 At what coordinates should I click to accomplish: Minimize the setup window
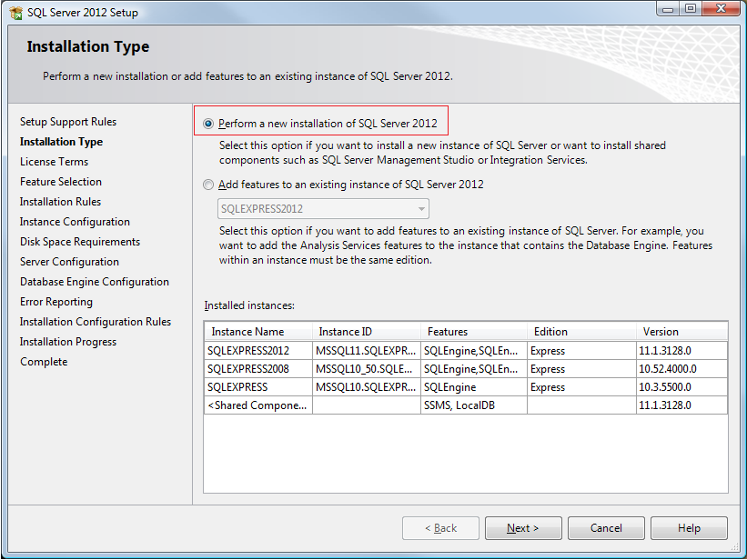coord(669,8)
